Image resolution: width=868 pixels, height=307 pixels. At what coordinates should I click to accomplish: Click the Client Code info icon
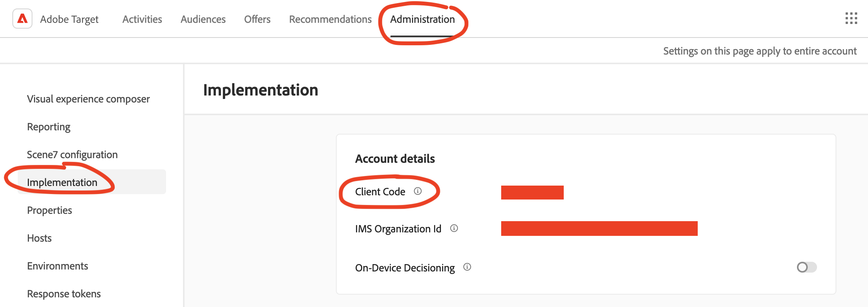click(x=418, y=191)
